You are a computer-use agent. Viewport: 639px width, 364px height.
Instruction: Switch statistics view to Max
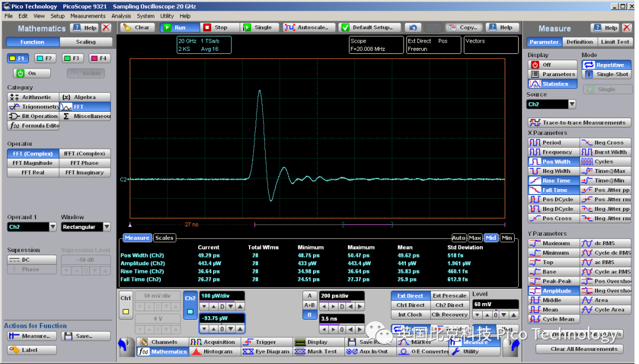(475, 237)
